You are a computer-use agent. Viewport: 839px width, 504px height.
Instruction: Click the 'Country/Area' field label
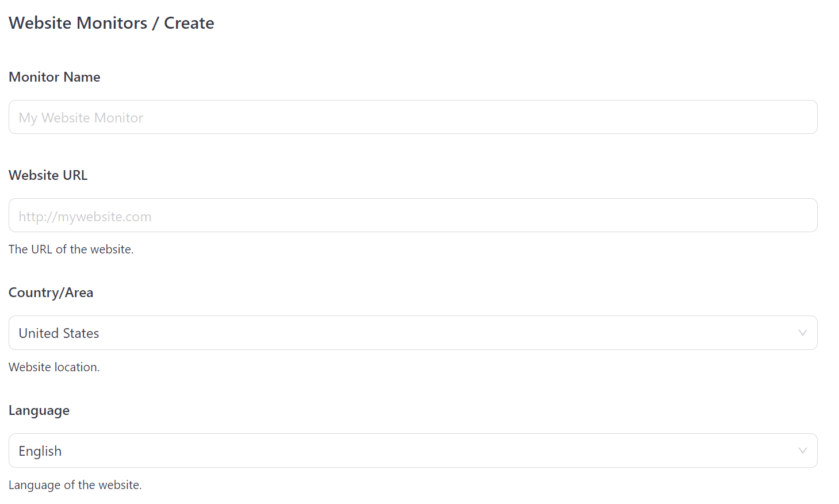[x=51, y=293]
